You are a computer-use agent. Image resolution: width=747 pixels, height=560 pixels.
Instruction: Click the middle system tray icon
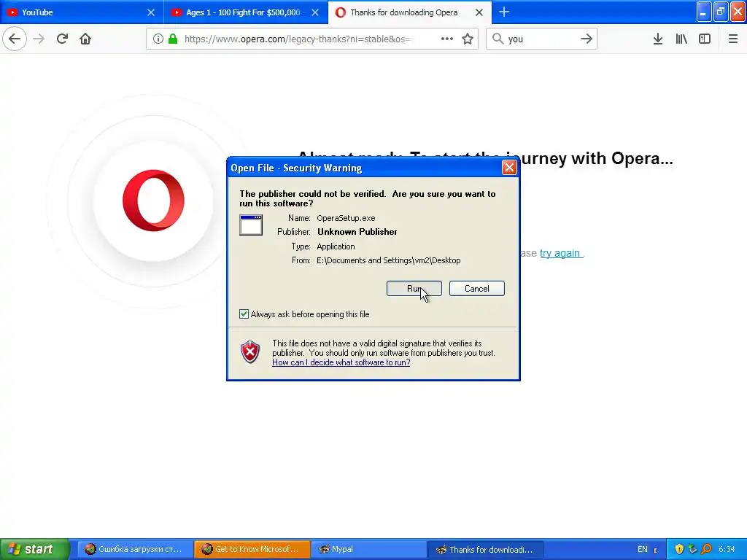tap(693, 549)
